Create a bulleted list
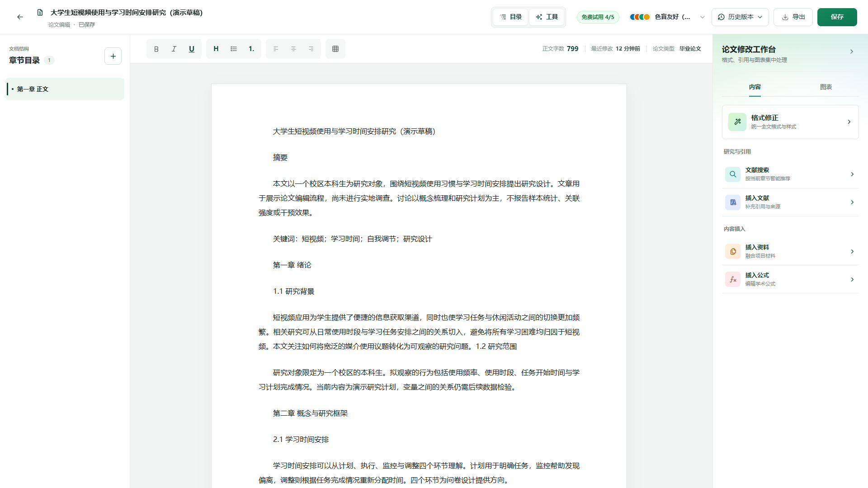The height and width of the screenshot is (488, 868). click(x=234, y=49)
